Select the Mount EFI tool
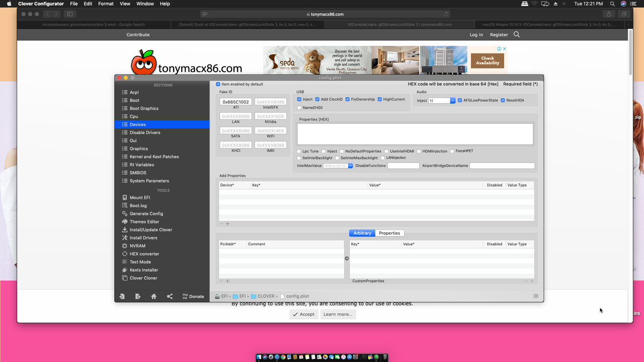The width and height of the screenshot is (644, 362). click(x=139, y=197)
